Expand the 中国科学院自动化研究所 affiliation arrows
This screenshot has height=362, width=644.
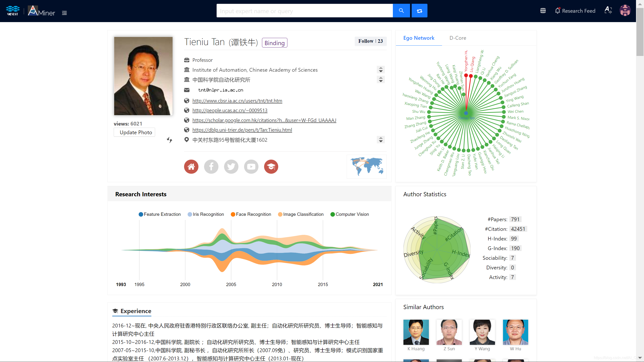tap(381, 80)
